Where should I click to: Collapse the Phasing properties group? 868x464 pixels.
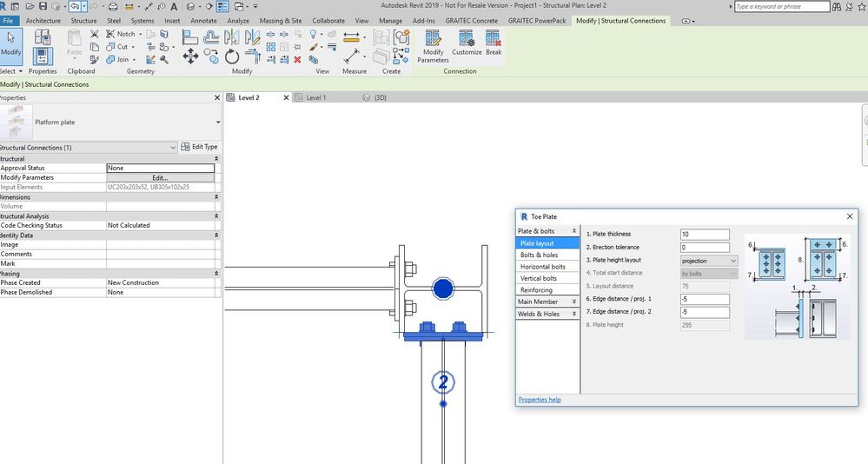coord(216,274)
